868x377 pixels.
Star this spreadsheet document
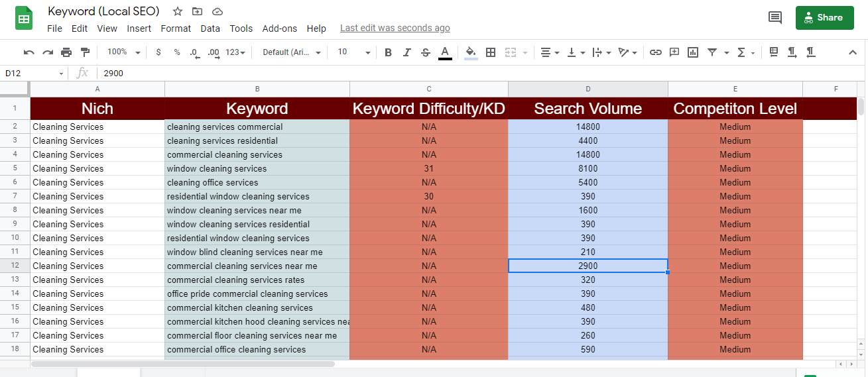coord(178,11)
